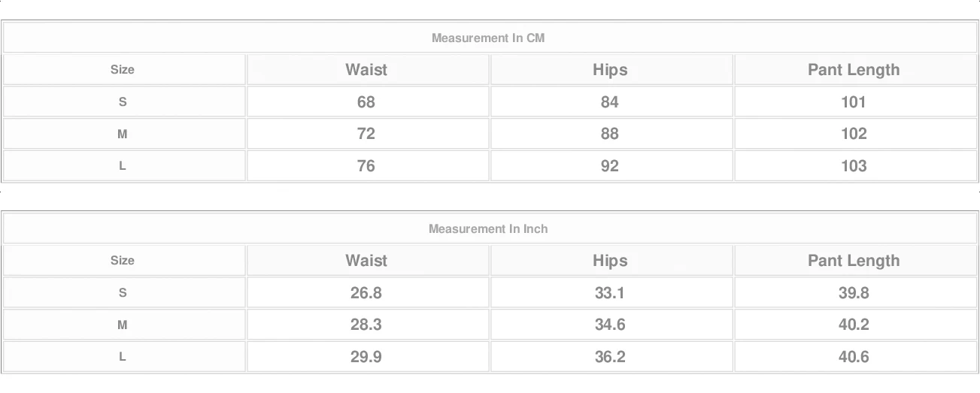980x393 pixels.
Task: Click the pant length value 40.6
Action: coord(854,356)
